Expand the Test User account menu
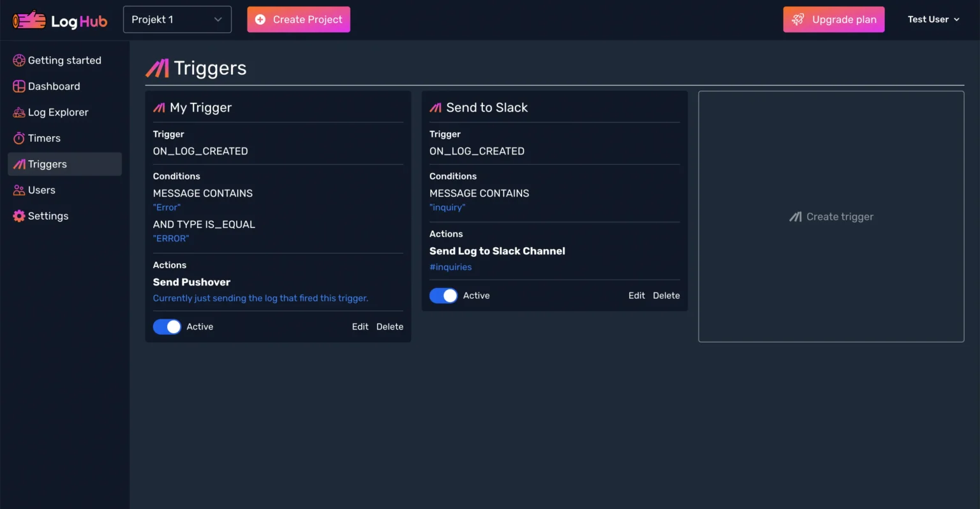Viewport: 980px width, 509px height. tap(933, 20)
